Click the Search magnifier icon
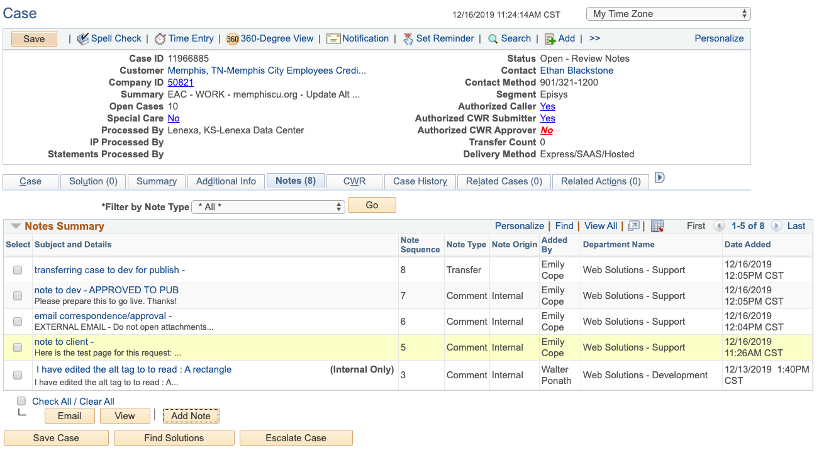 click(494, 39)
